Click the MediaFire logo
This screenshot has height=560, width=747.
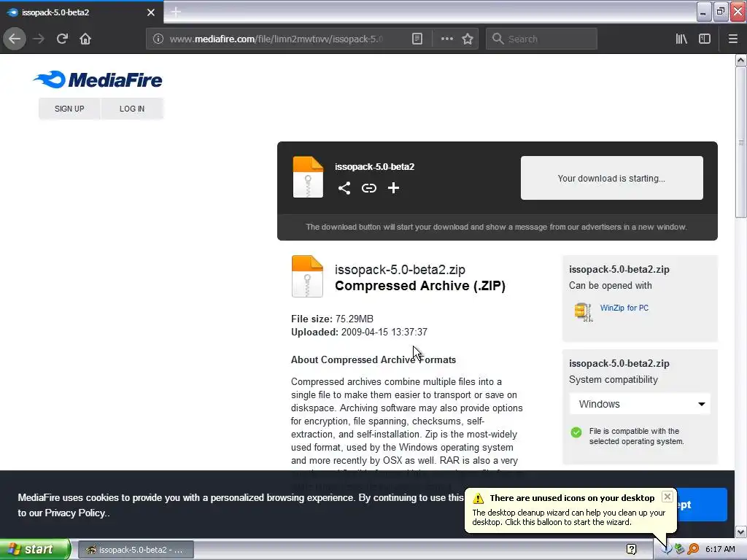pyautogui.click(x=98, y=79)
